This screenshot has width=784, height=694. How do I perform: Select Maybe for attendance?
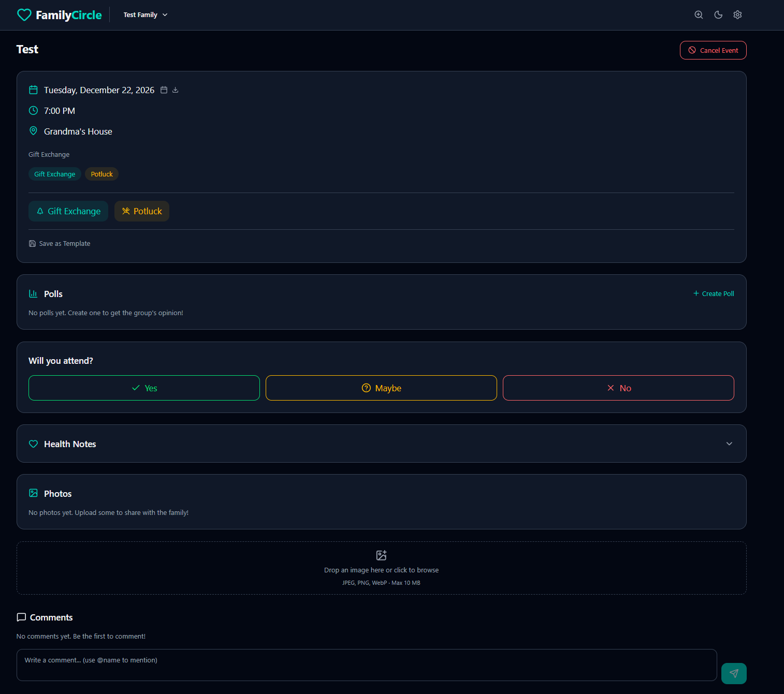click(381, 388)
